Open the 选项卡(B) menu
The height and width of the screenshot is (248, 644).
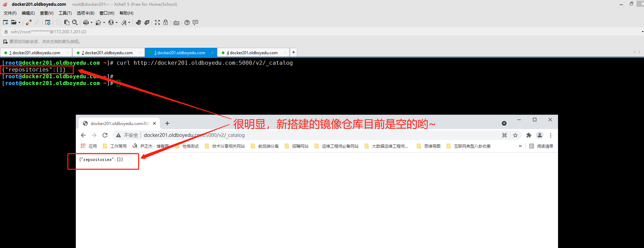[x=86, y=13]
